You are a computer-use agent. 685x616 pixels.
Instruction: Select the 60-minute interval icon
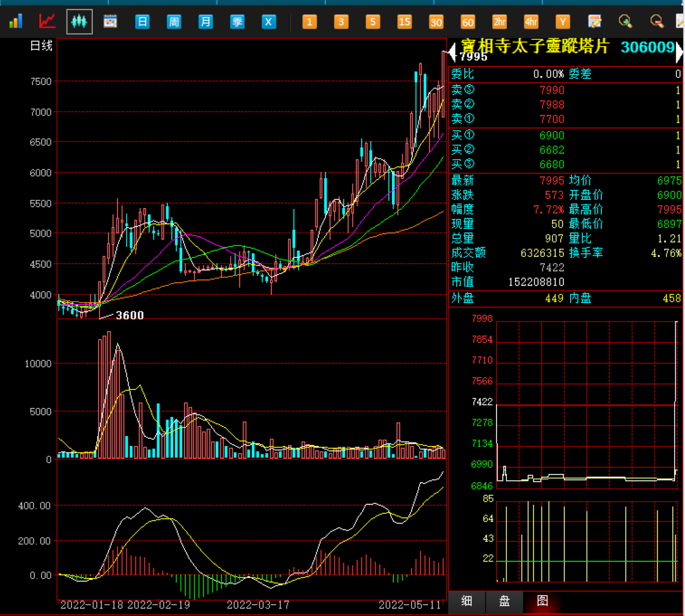coord(468,22)
